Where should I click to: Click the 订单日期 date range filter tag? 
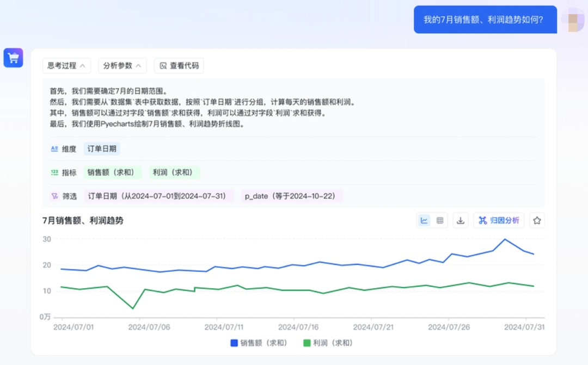pos(159,196)
